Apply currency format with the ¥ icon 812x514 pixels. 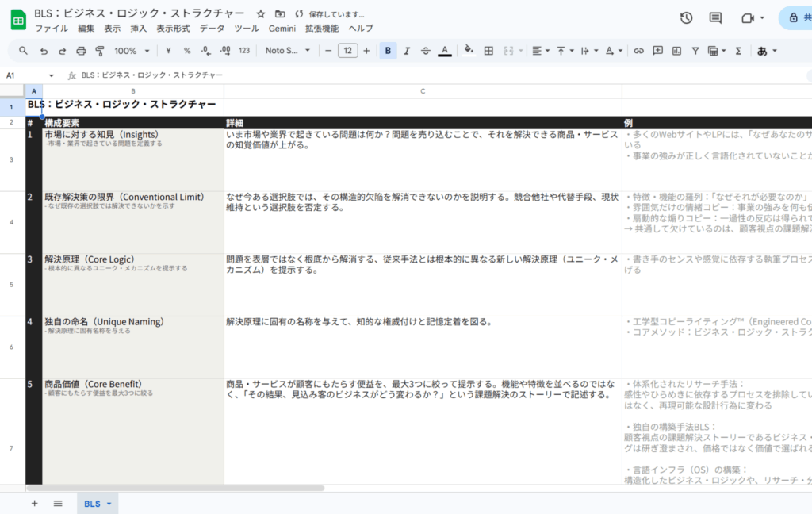(168, 49)
